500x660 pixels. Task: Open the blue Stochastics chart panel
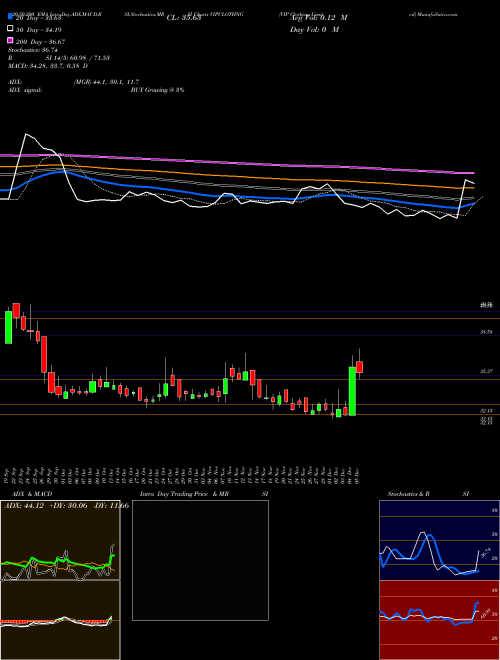[x=439, y=540]
